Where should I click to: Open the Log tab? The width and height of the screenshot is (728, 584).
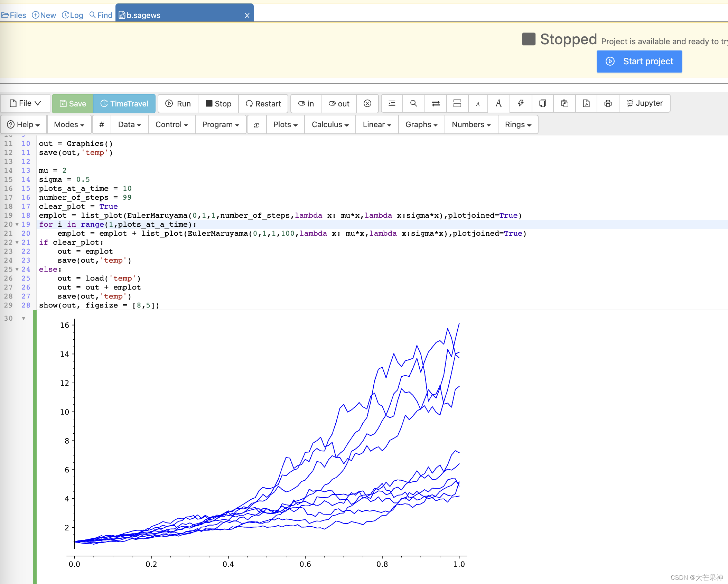(x=73, y=15)
